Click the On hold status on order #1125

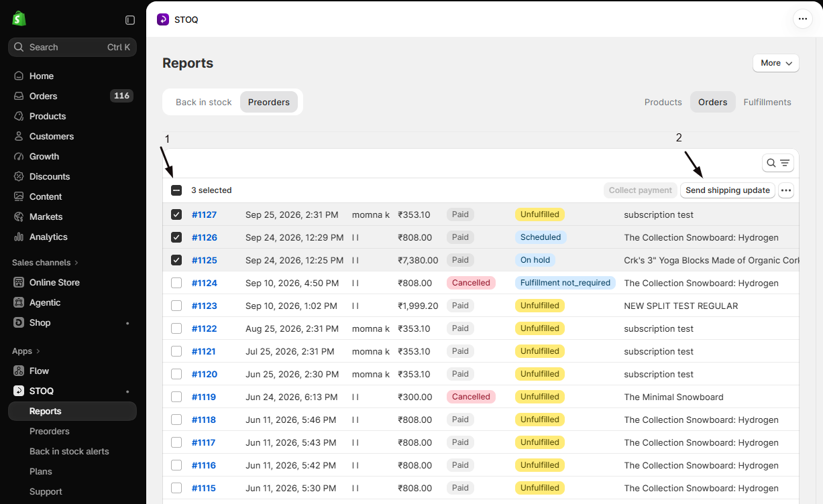(x=535, y=260)
